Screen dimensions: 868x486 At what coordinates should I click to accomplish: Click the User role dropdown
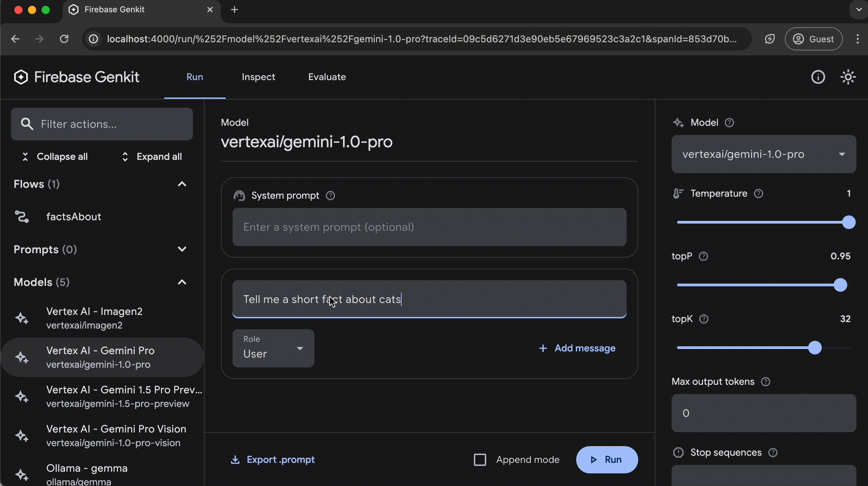click(x=274, y=348)
